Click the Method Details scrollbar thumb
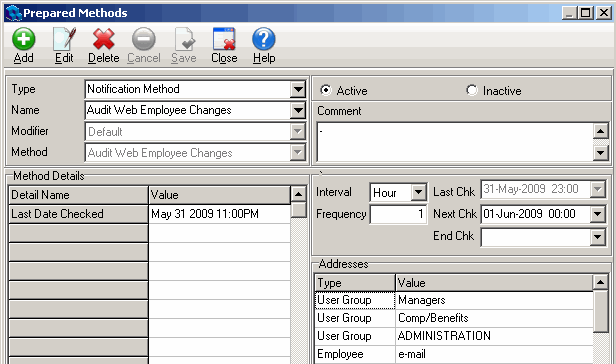The image size is (616, 364). point(299,210)
